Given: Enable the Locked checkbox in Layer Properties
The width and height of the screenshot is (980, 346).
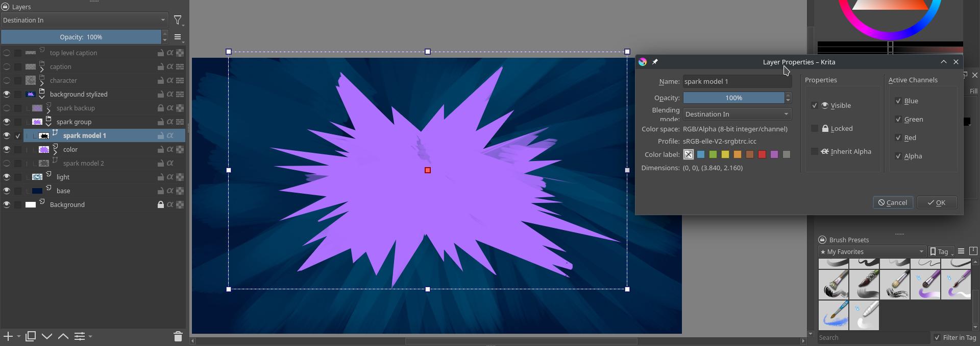Looking at the screenshot, I should point(815,128).
